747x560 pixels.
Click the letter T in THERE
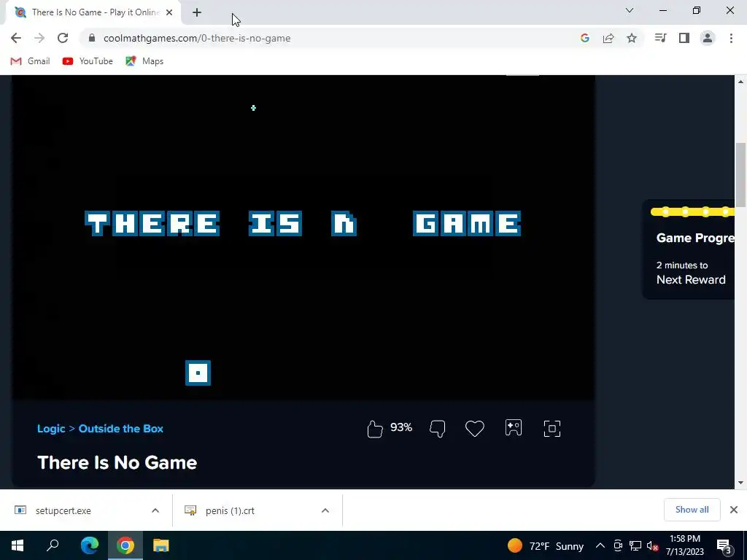pos(98,223)
